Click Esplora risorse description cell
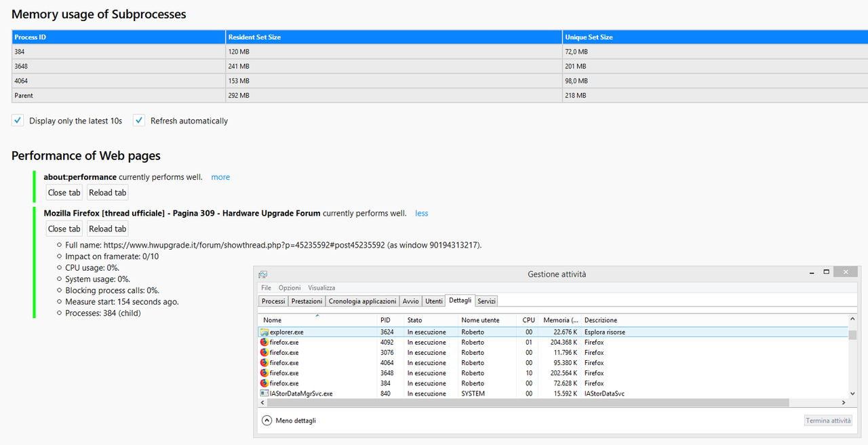The width and height of the screenshot is (868, 445). pyautogui.click(x=605, y=332)
